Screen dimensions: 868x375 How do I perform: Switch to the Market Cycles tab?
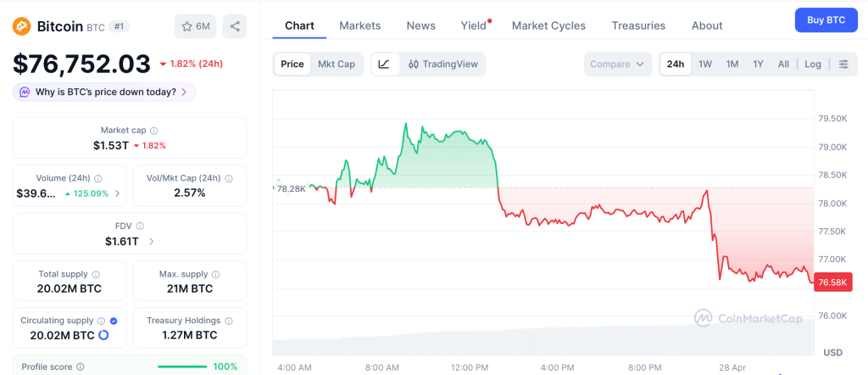[548, 25]
